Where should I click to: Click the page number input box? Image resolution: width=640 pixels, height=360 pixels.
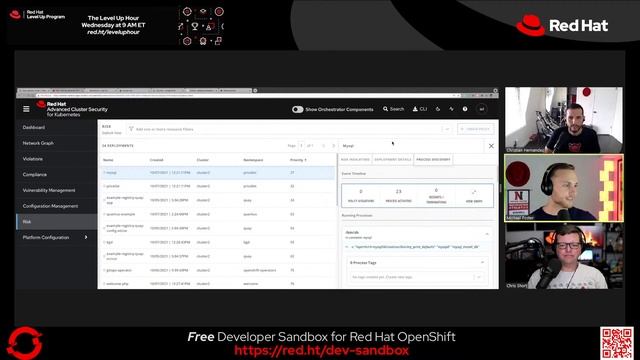(301, 146)
